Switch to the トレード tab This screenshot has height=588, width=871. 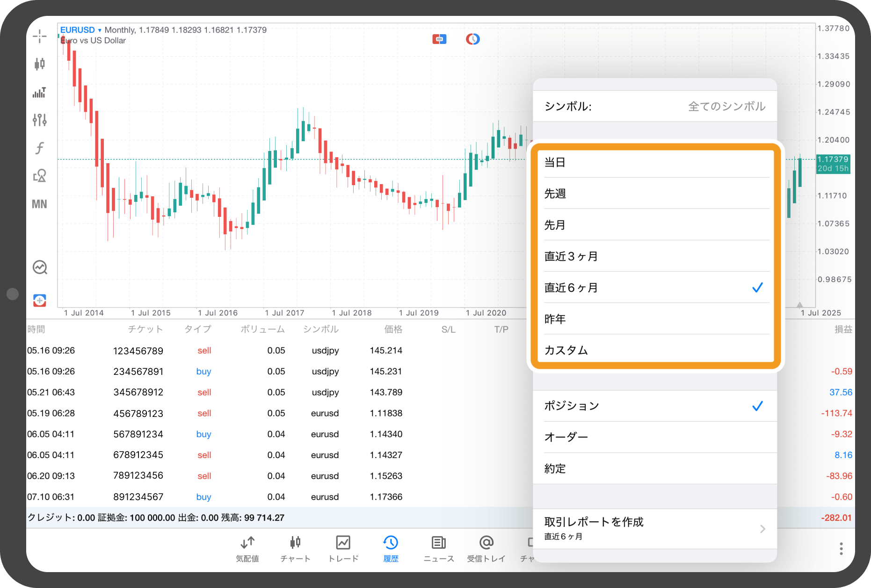point(343,548)
